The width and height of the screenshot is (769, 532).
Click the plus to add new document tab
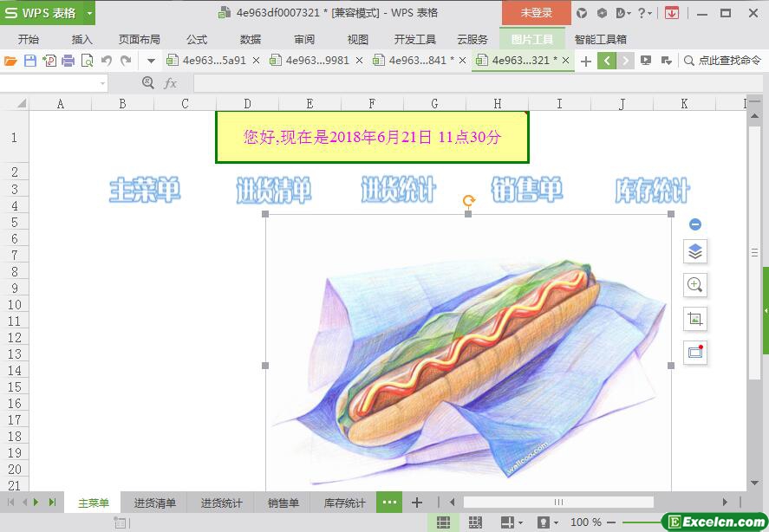[585, 62]
